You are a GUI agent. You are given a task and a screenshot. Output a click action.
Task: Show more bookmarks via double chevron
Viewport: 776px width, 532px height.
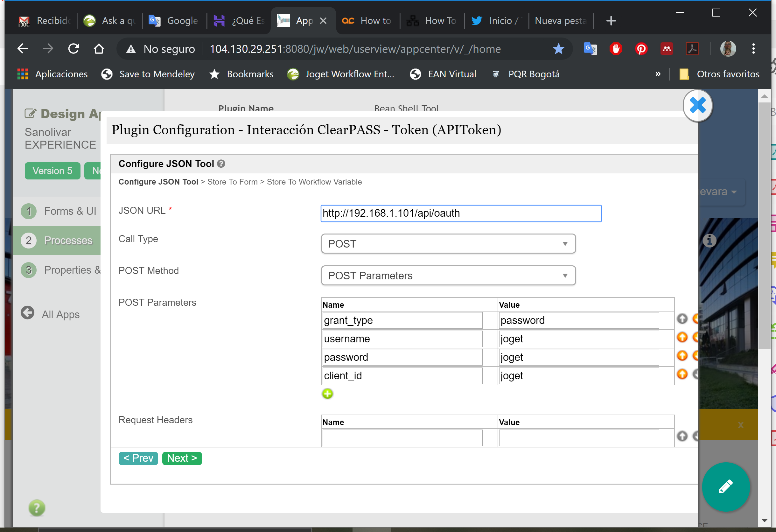[658, 74]
